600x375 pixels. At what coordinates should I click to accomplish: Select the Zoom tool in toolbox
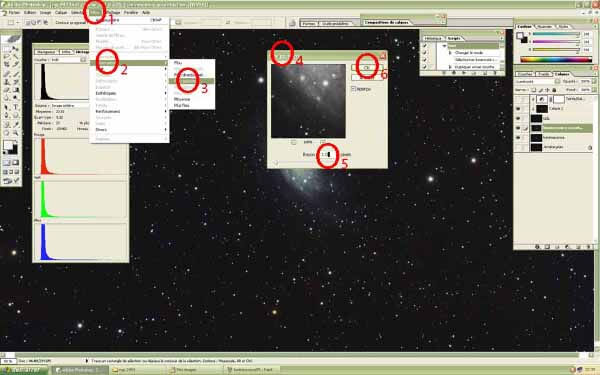(16, 133)
